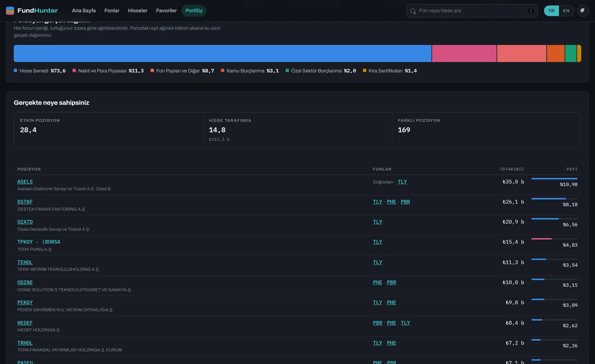Click the yellow Kira Sertifikaları bar segment
This screenshot has width=595, height=364.
(579, 53)
